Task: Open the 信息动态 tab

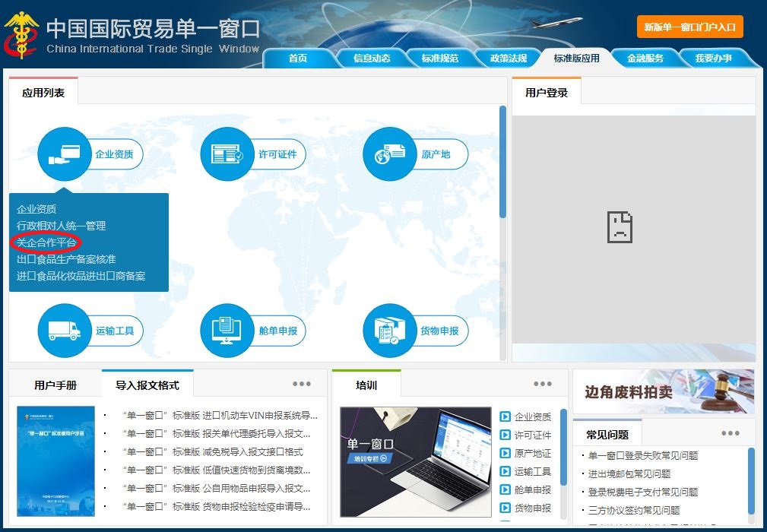Action: pos(372,59)
